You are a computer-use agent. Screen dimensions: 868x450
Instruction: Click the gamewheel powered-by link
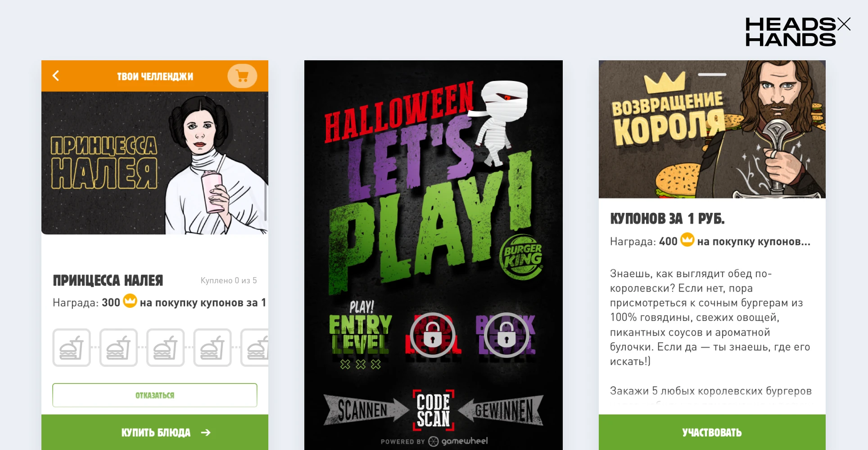(434, 441)
